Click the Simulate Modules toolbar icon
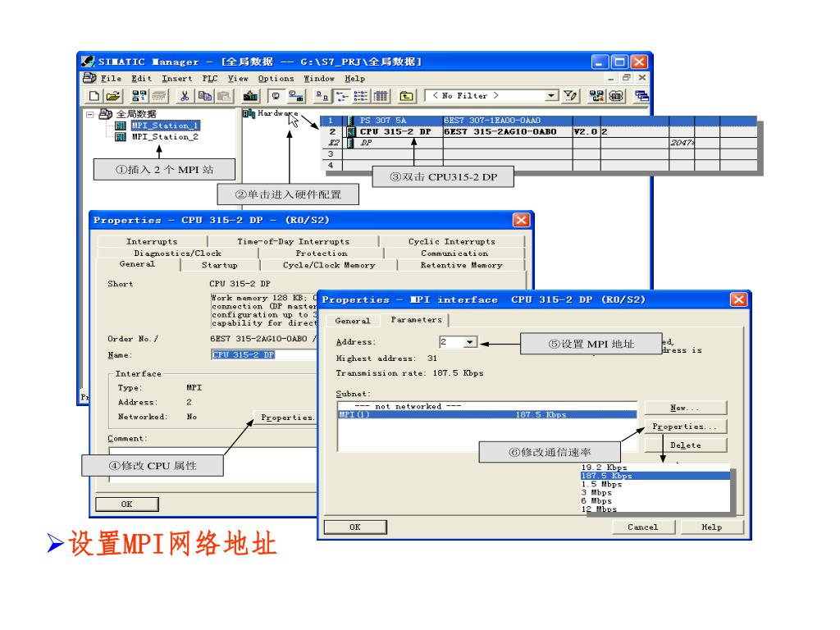Screen dimensions: 840x630 (x=596, y=96)
